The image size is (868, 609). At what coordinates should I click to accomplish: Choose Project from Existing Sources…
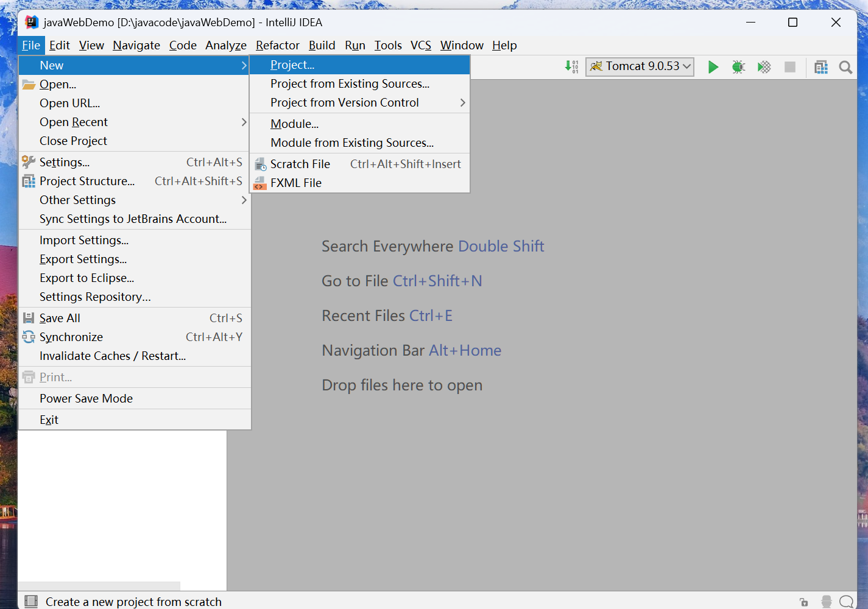click(x=360, y=83)
